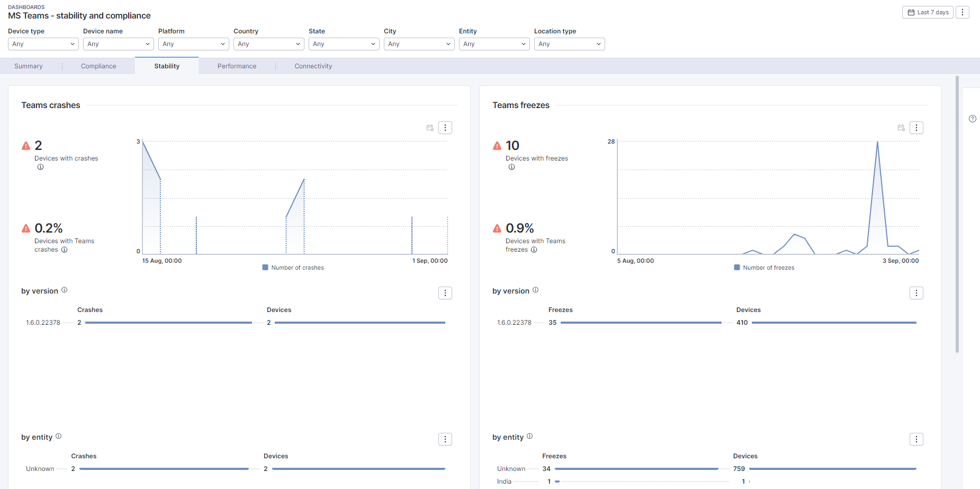Switch to the Summary tab
The width and height of the screenshot is (980, 489).
[29, 66]
